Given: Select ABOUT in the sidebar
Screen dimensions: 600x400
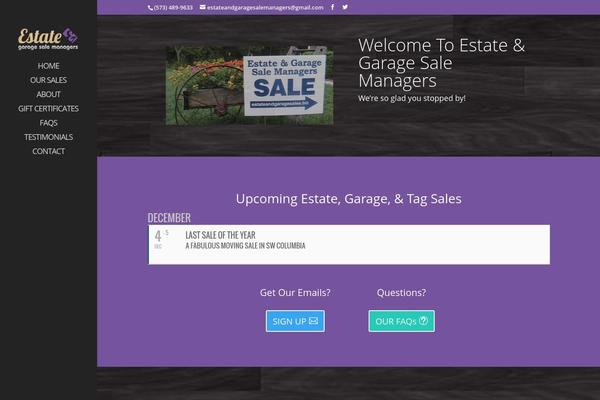Looking at the screenshot, I should (48, 94).
